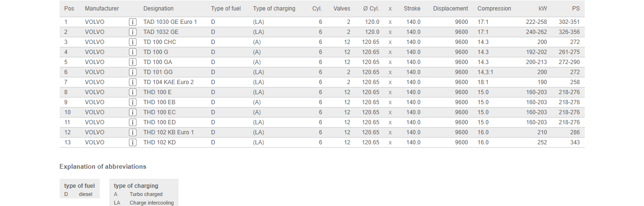Click info icon beside TAD 1032 GE

click(x=133, y=32)
